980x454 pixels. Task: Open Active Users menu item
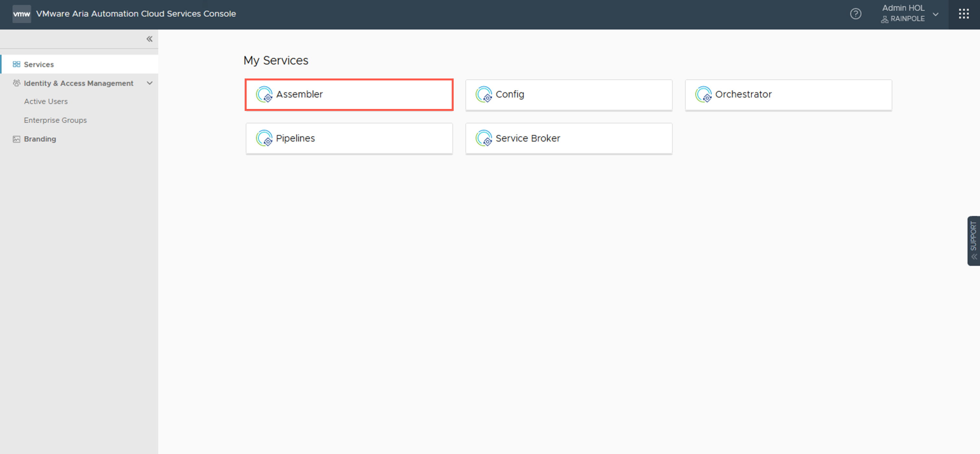click(46, 102)
